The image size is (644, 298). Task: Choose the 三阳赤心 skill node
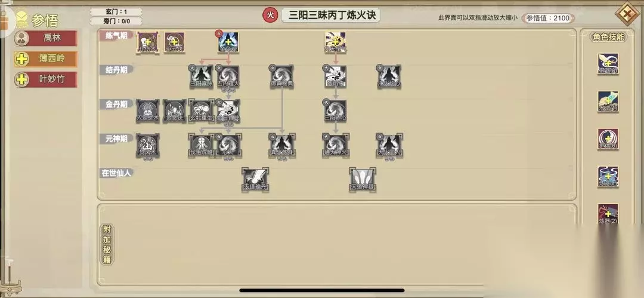(336, 110)
